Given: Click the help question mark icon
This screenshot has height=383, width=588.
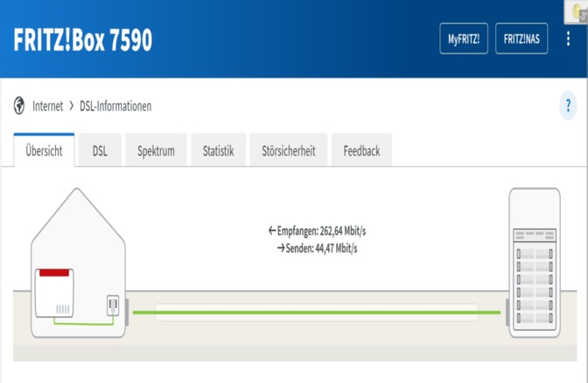Looking at the screenshot, I should 568,106.
